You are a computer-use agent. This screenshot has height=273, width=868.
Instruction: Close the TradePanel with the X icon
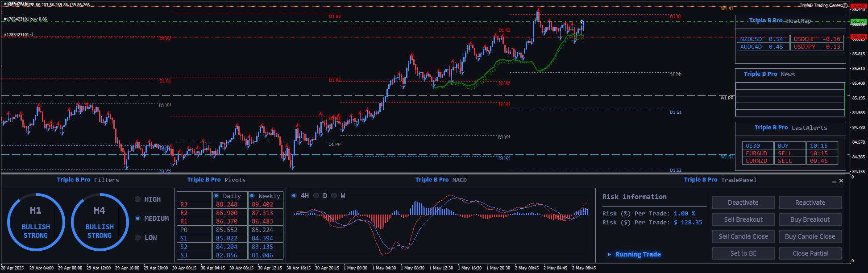pos(841,181)
